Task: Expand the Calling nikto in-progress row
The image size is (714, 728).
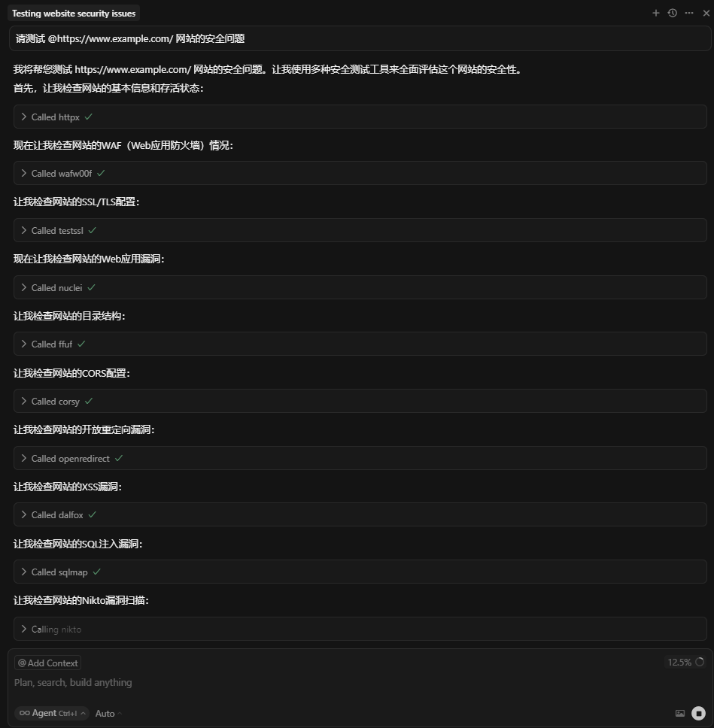Action: (360, 629)
